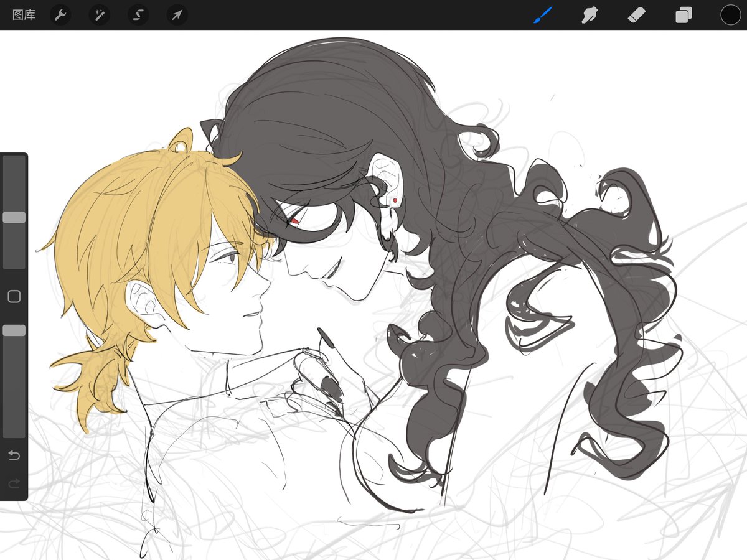Image resolution: width=747 pixels, height=560 pixels.
Task: Select the Brush tool
Action: click(x=543, y=15)
